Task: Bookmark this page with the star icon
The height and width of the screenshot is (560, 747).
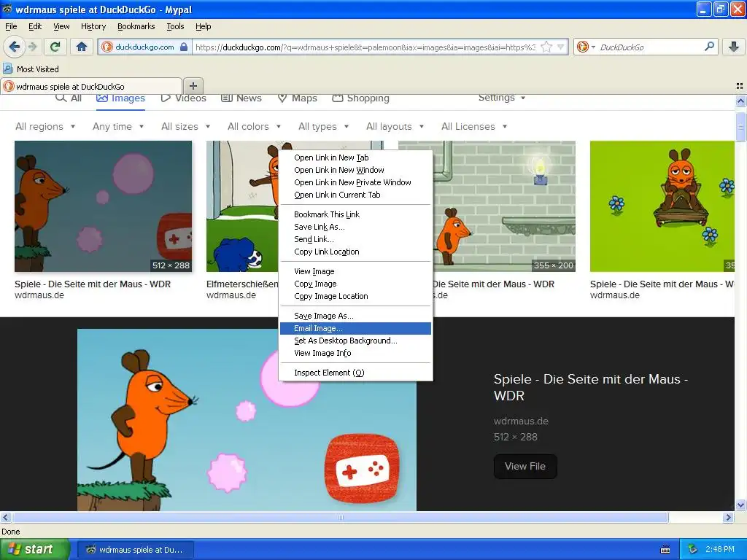Action: pos(546,47)
